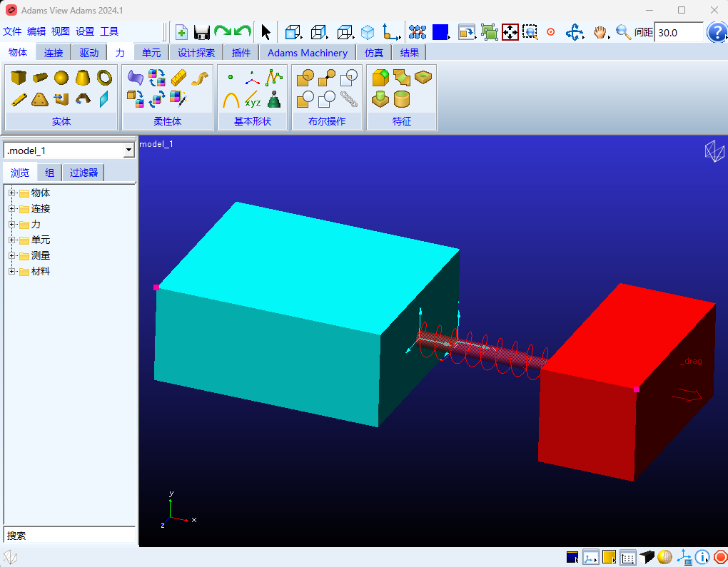Click the Boss feature icon
The image size is (728, 567).
380,99
